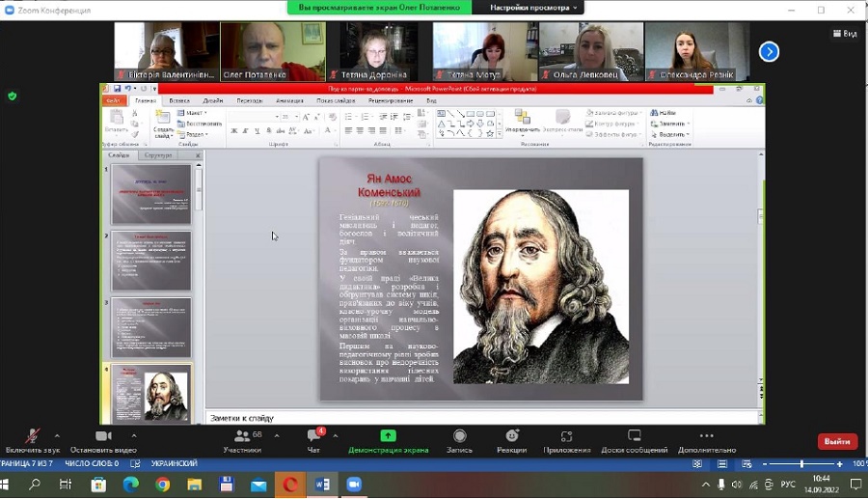Open the Zoom app icon in taskbar
This screenshot has height=499, width=868.
pyautogui.click(x=353, y=485)
